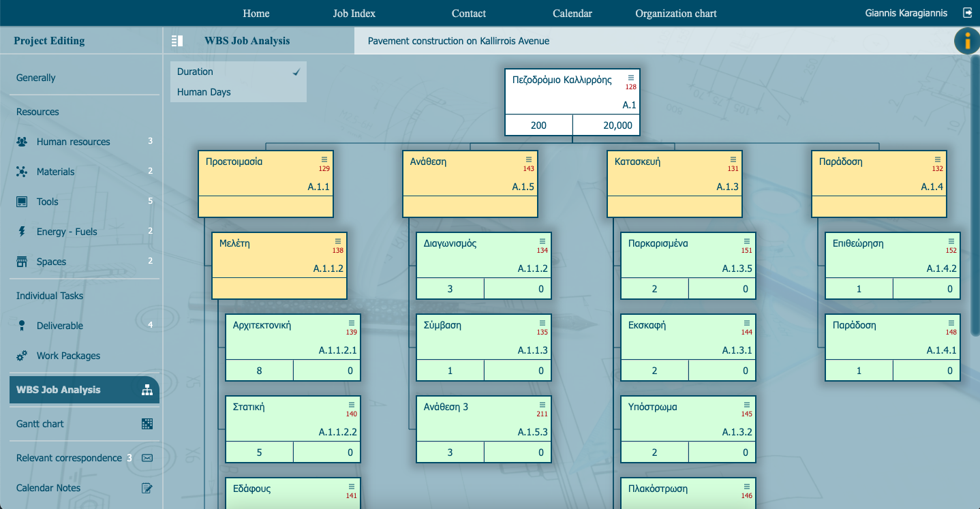
Task: Open the orange info button
Action: coord(966,41)
